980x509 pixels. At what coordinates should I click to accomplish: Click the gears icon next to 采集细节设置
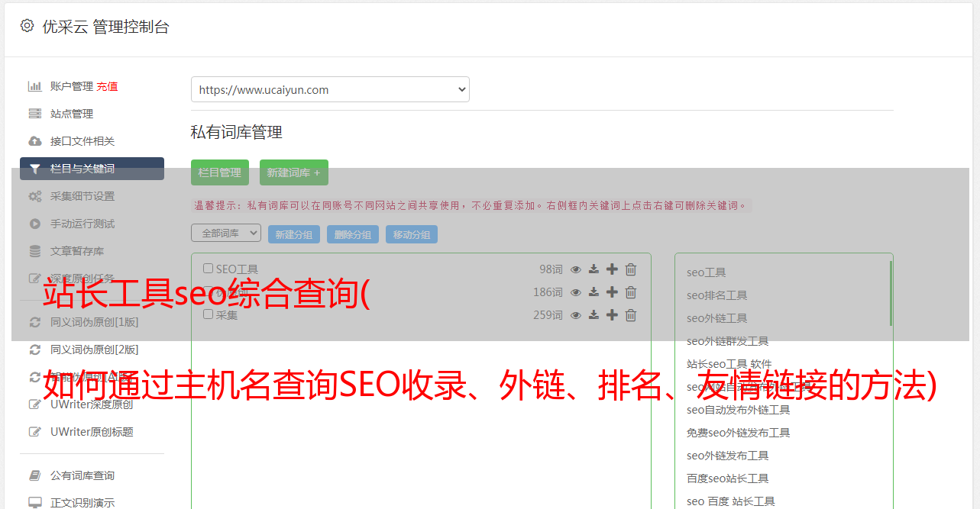[34, 196]
